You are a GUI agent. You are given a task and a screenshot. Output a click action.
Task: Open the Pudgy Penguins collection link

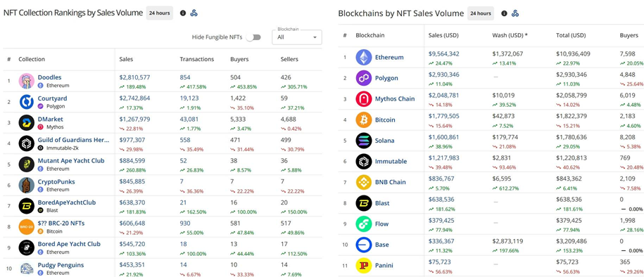(x=61, y=264)
